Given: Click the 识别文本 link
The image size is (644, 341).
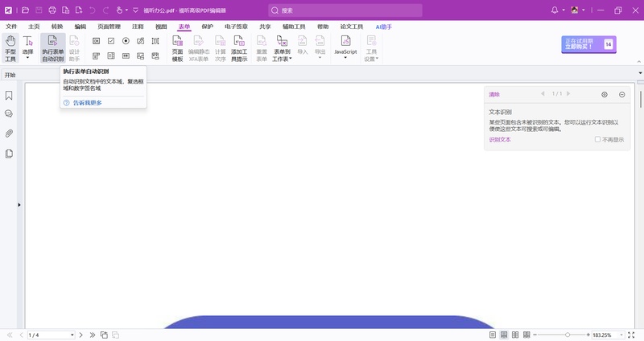Looking at the screenshot, I should (500, 140).
